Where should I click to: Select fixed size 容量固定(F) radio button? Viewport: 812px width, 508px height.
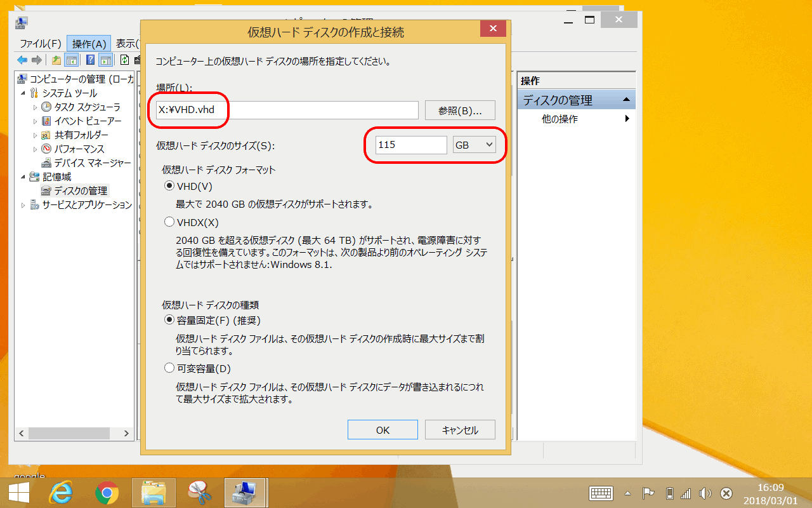click(x=169, y=320)
